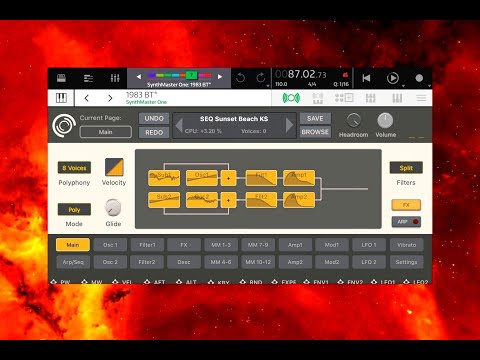The image size is (480, 360).
Task: Click the circular redo arrow in the top bar
Action: pos(261,78)
